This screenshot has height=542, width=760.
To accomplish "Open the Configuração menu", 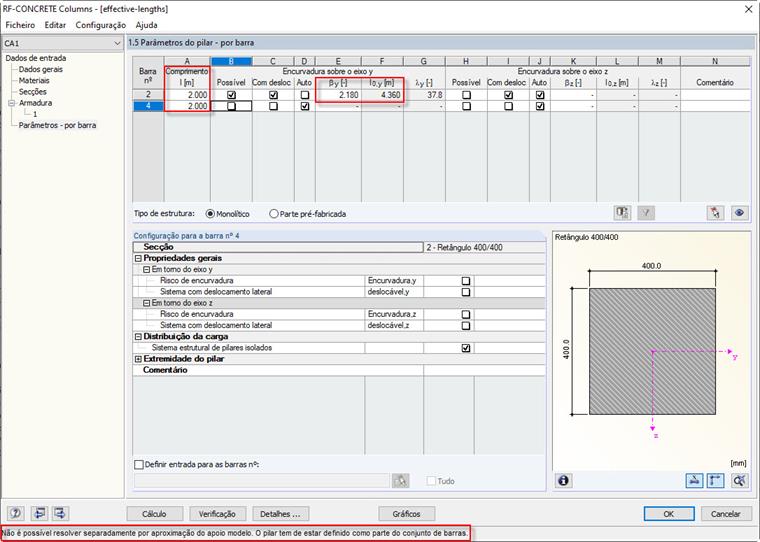I will point(101,25).
